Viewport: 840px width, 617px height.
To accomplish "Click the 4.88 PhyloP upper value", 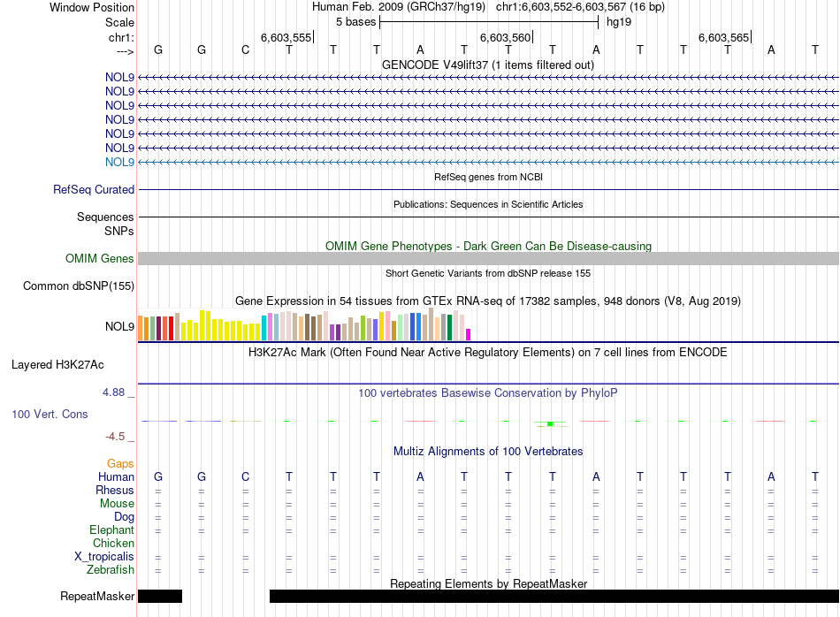I will (113, 392).
